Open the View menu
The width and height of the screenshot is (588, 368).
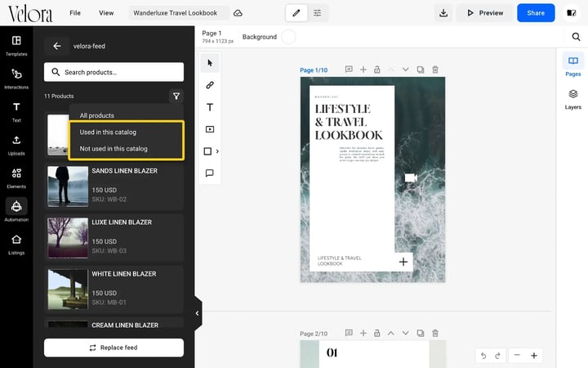106,13
